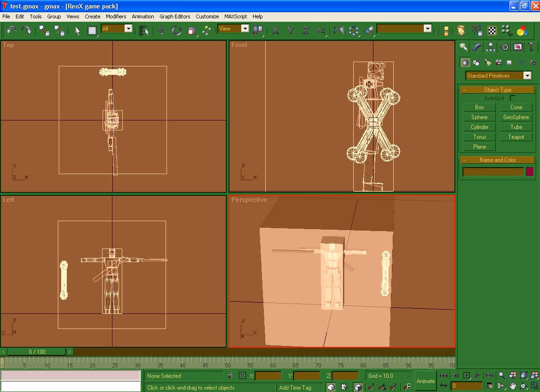
Task: Click the object color swatch
Action: click(x=530, y=172)
